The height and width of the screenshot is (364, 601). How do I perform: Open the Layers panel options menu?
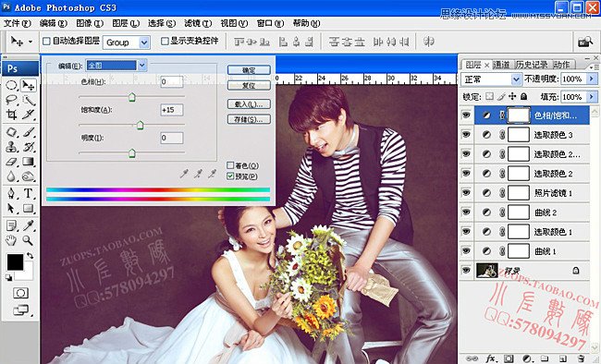tap(595, 67)
